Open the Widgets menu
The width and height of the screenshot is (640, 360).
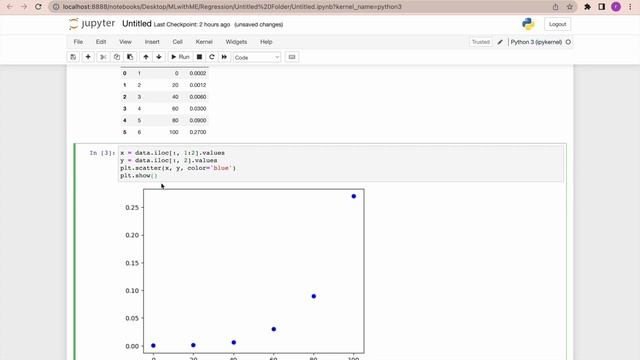236,42
